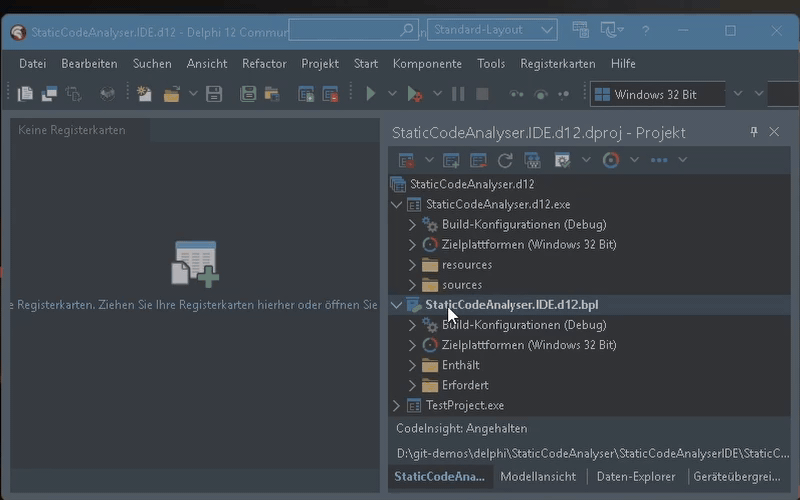Click the Save Desktop layout icon in title bar
The height and width of the screenshot is (500, 800).
click(581, 30)
